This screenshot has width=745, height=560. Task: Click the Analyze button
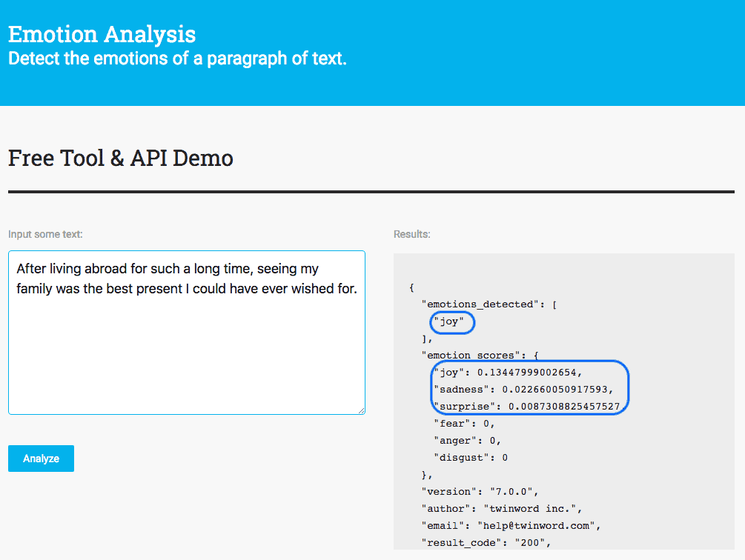(x=41, y=458)
